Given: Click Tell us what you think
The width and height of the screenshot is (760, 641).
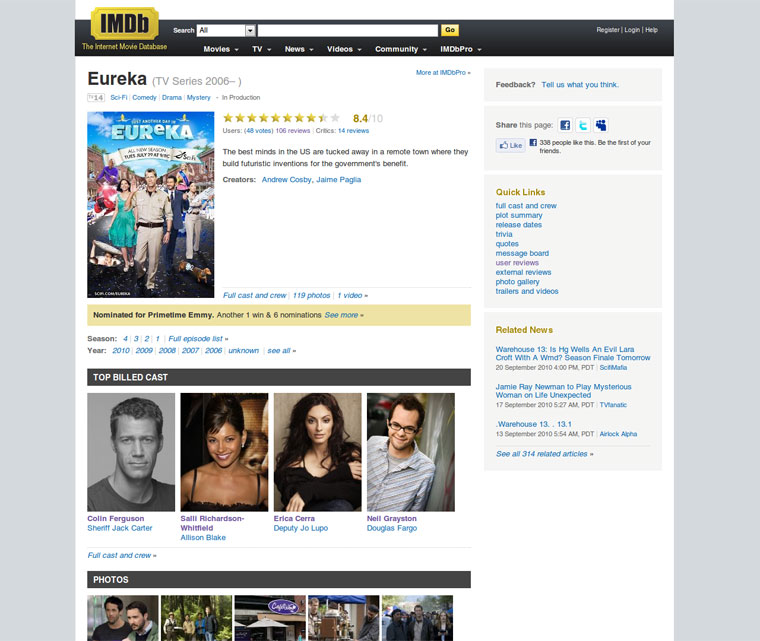Looking at the screenshot, I should click(580, 84).
